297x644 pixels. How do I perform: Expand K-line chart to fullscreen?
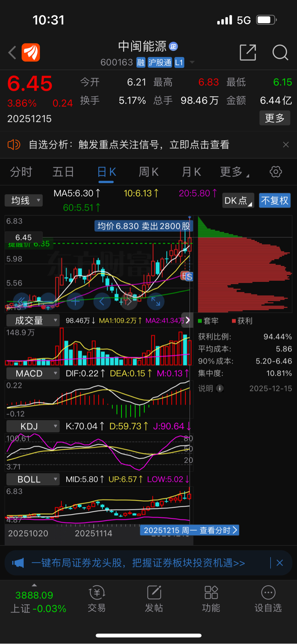tap(155, 301)
